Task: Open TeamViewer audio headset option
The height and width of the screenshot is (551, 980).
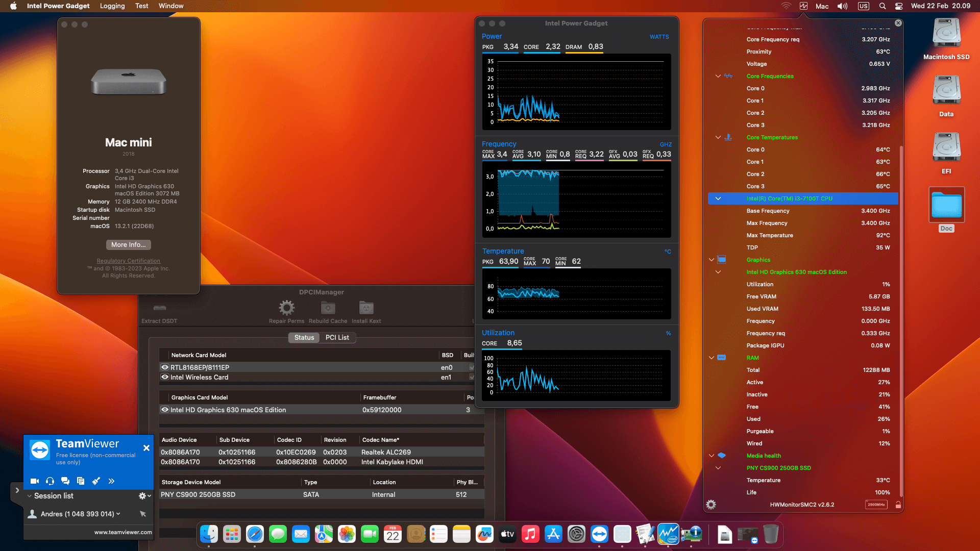Action: (x=50, y=481)
